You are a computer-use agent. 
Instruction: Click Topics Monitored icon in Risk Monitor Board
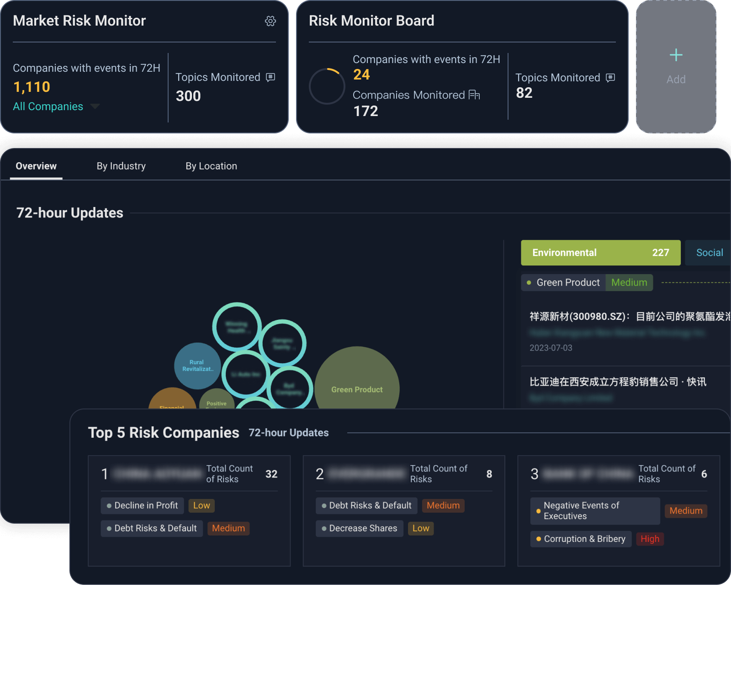point(610,78)
